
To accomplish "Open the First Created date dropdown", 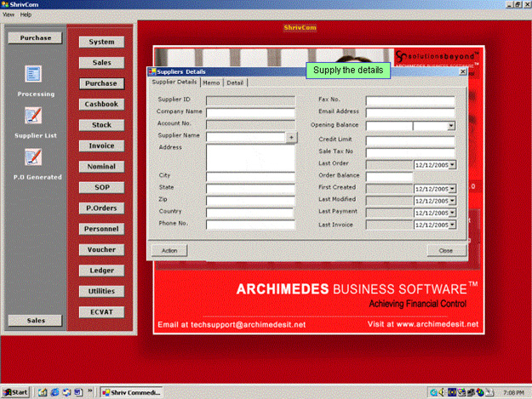I will (x=452, y=189).
